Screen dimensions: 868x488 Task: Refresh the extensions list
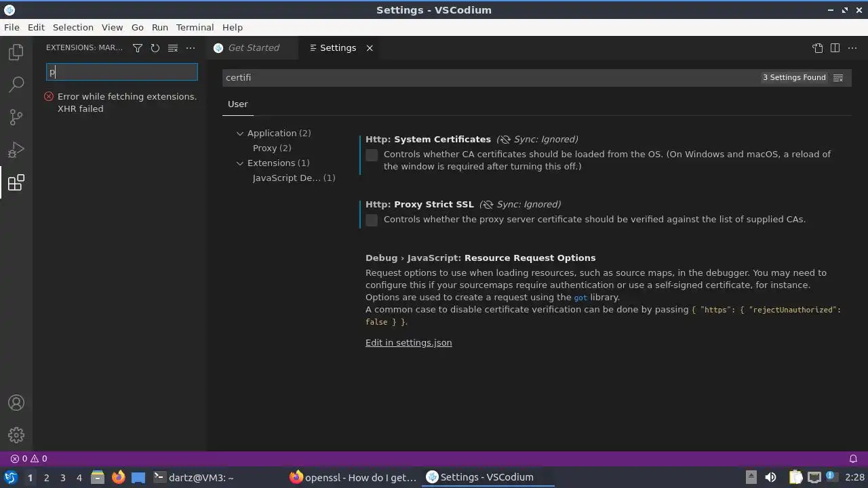pos(155,48)
